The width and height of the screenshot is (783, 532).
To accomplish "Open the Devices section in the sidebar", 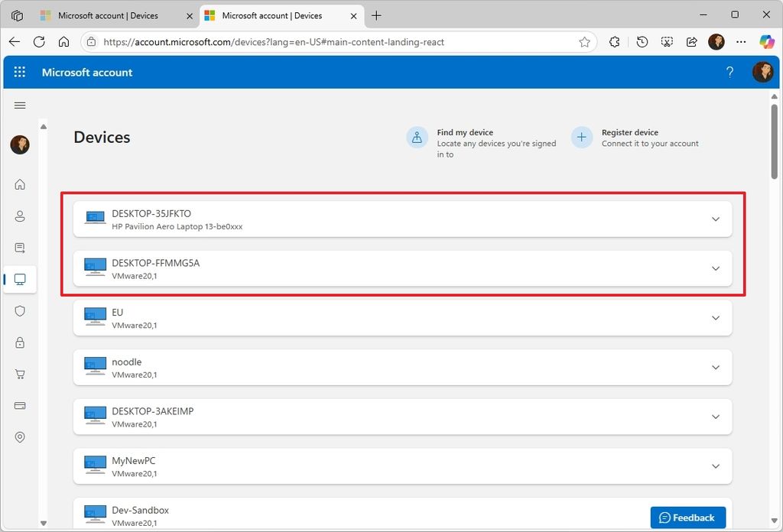I will 20,279.
